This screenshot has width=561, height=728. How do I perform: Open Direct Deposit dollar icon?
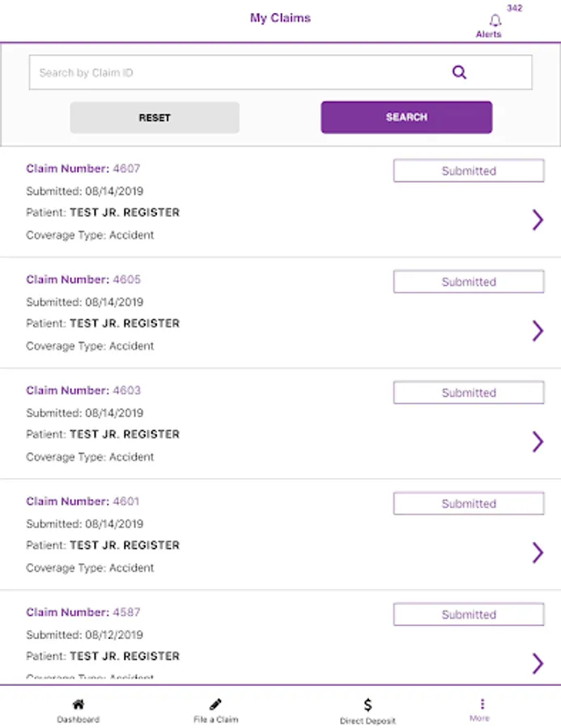pyautogui.click(x=368, y=705)
